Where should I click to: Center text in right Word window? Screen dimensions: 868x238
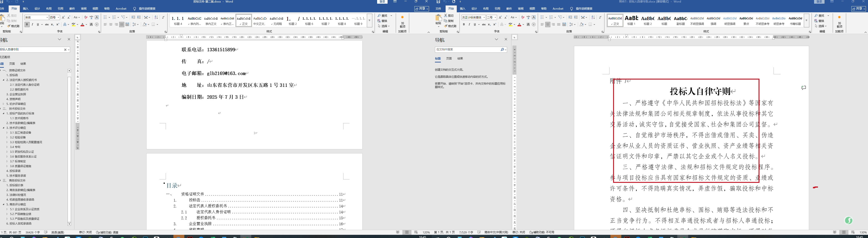[x=548, y=24]
